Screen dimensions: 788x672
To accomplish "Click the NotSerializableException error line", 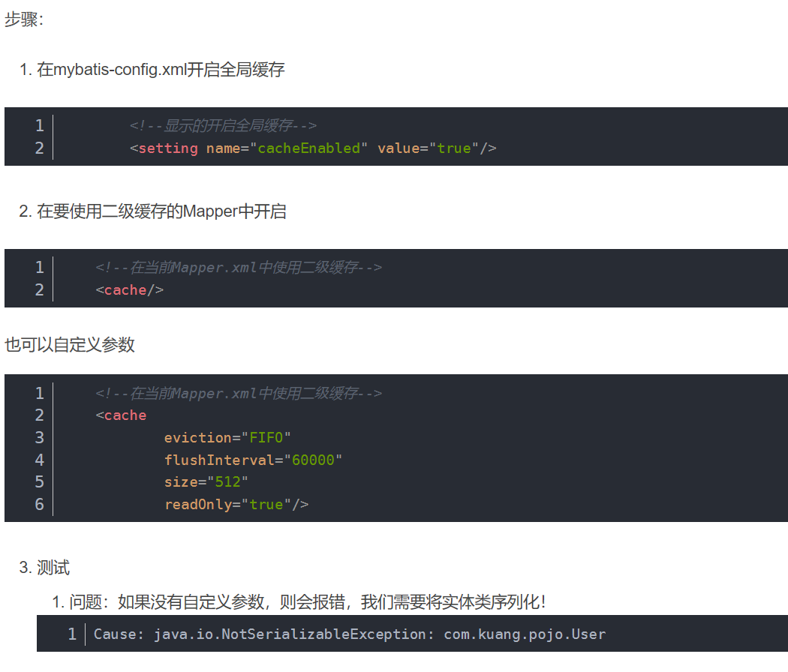I will (350, 634).
